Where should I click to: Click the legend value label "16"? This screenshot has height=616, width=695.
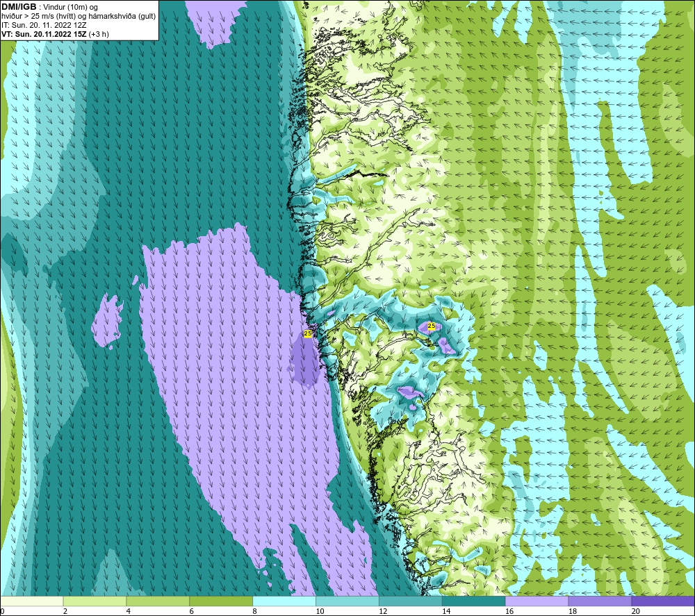point(509,611)
